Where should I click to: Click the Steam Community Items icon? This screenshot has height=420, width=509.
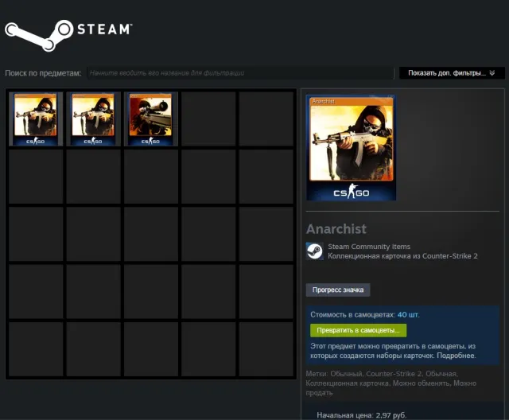315,251
